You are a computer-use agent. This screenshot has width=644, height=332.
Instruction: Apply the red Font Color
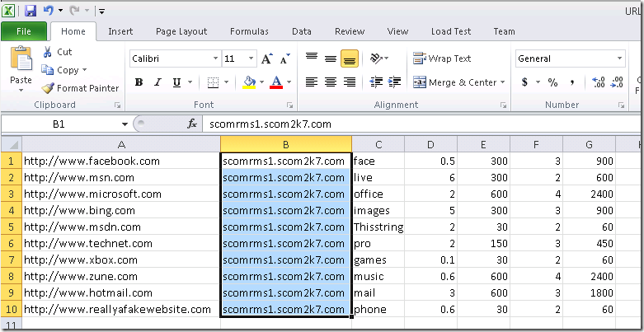[x=276, y=82]
